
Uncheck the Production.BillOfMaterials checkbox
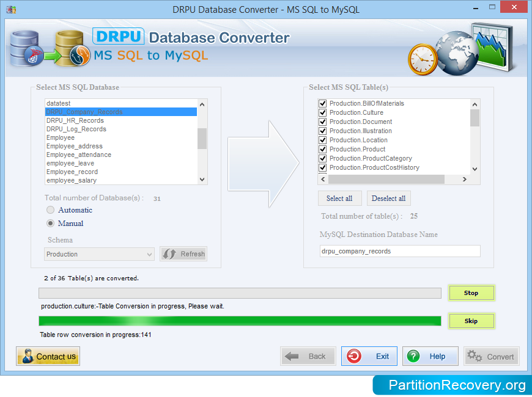[323, 104]
